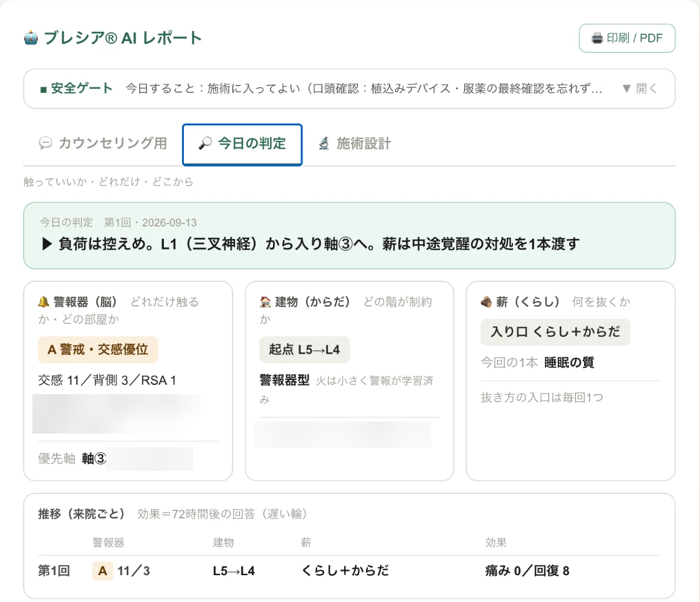Click the 第1回・2026-09-13 date label
The width and height of the screenshot is (700, 602).
[x=150, y=223]
